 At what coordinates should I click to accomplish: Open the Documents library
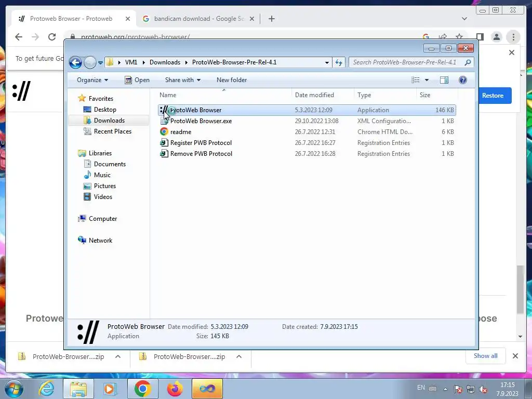pyautogui.click(x=110, y=164)
